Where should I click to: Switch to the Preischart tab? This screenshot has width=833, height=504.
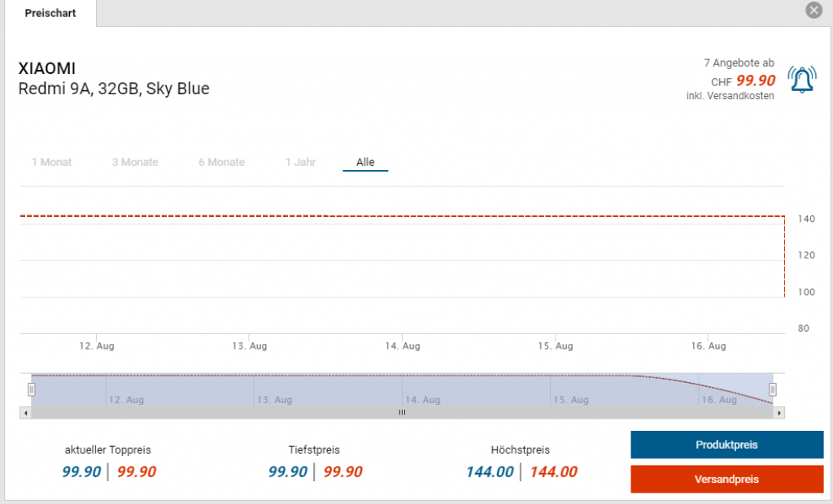tap(50, 14)
